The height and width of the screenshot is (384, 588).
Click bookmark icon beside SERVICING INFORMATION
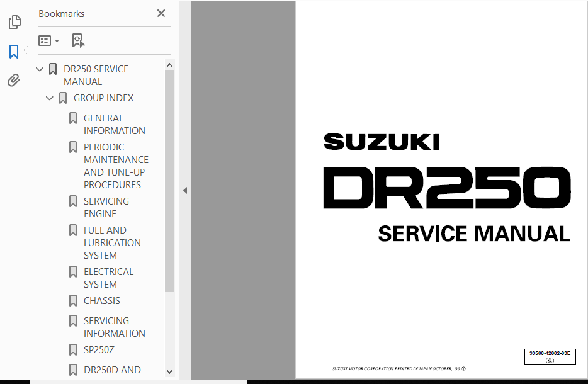[73, 321]
